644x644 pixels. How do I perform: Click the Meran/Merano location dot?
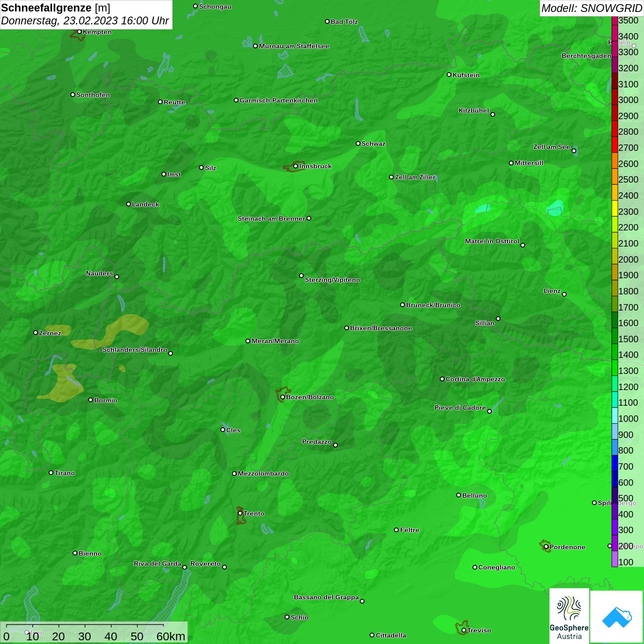click(248, 341)
